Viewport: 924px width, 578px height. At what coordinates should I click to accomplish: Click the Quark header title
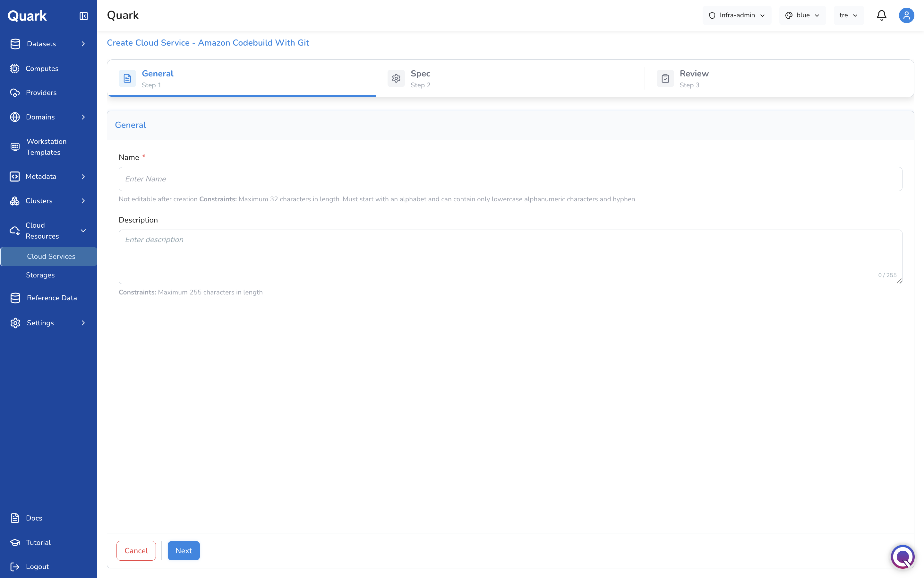(x=123, y=15)
